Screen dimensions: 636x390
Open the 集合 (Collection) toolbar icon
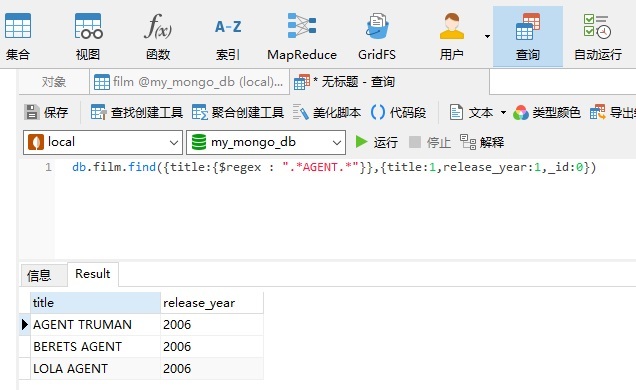[x=18, y=36]
